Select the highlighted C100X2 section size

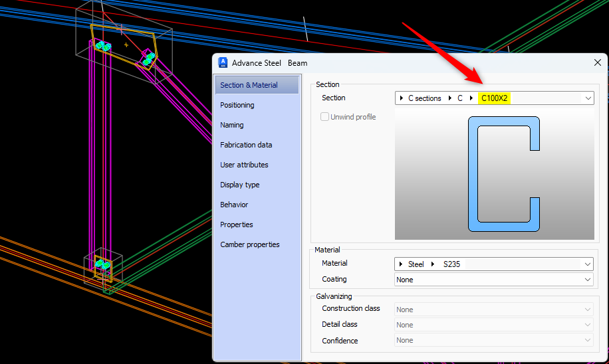pyautogui.click(x=495, y=98)
